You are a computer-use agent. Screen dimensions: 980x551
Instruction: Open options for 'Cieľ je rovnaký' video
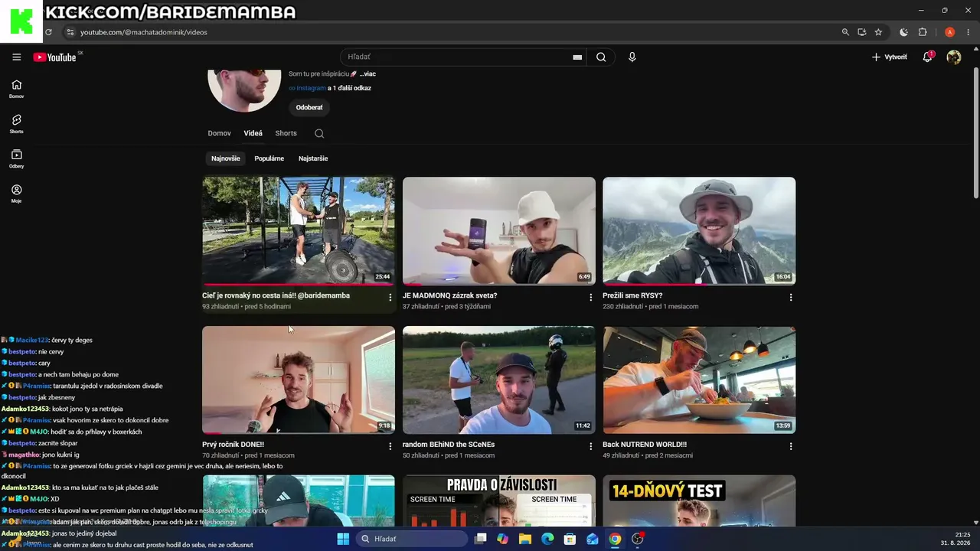(390, 297)
